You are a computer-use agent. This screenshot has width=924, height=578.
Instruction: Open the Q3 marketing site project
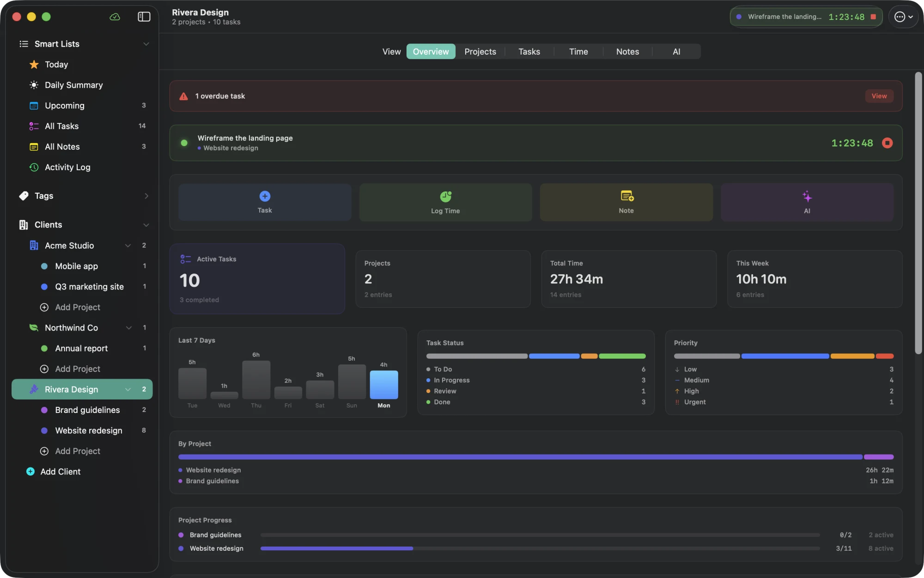[x=82, y=287]
